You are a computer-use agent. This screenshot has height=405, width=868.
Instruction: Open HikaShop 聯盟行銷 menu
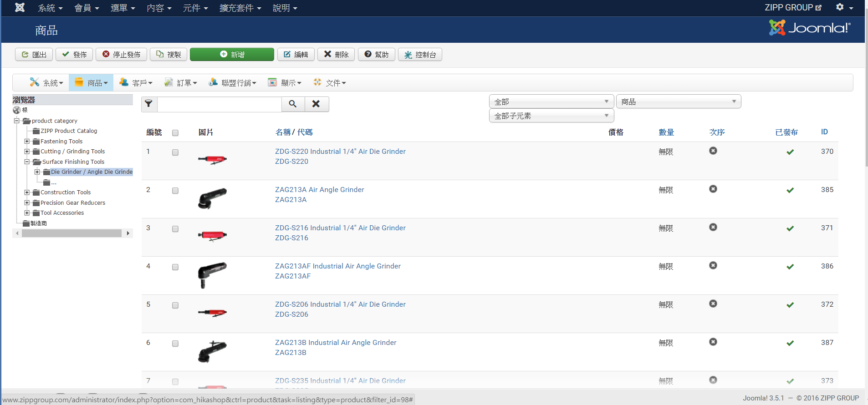pos(233,82)
